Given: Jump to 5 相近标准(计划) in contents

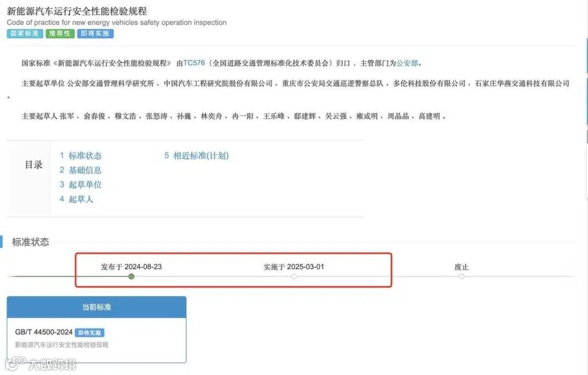Looking at the screenshot, I should tap(197, 156).
